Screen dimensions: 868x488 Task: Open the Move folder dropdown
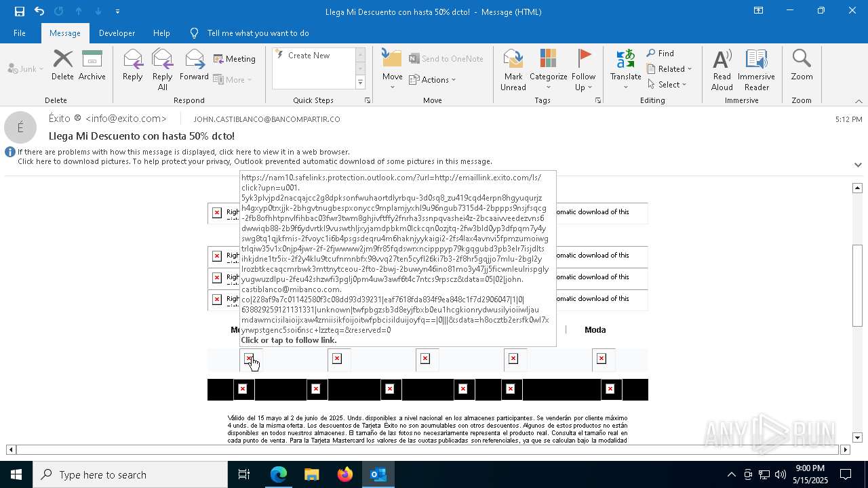point(393,70)
